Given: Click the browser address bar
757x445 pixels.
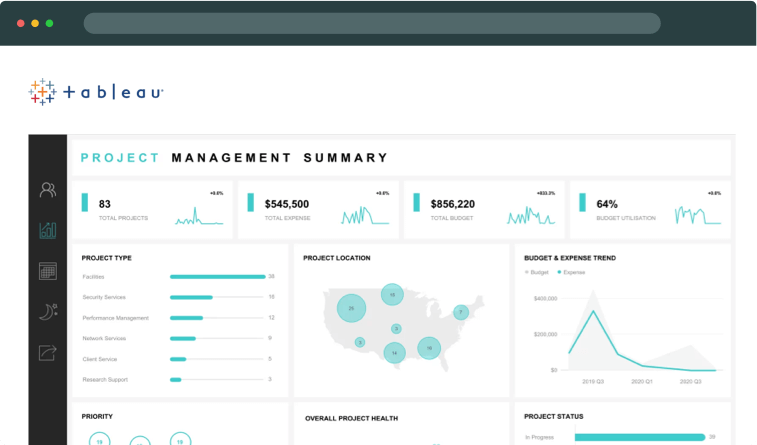Looking at the screenshot, I should click(x=372, y=23).
